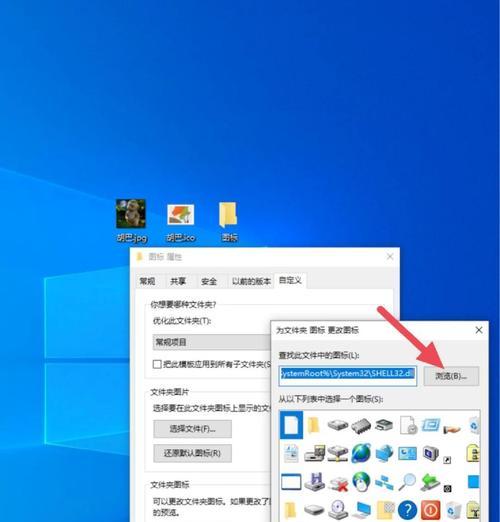This screenshot has width=500, height=522.
Task: Choose the drive with red X icon
Action: point(338,483)
